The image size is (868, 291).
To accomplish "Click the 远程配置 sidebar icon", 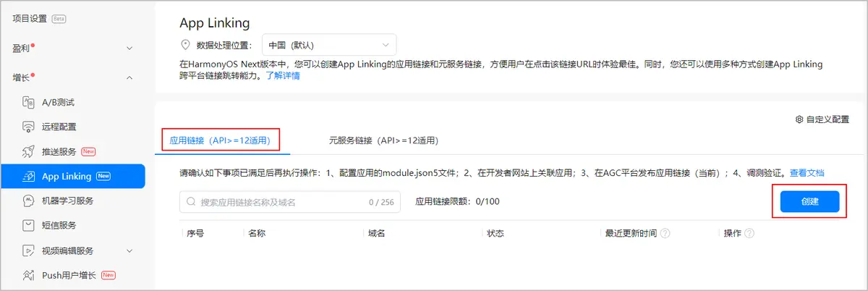I will click(29, 127).
